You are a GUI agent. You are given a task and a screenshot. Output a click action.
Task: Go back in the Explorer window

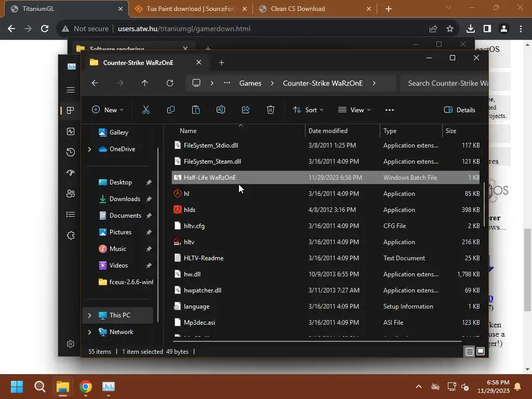(95, 83)
